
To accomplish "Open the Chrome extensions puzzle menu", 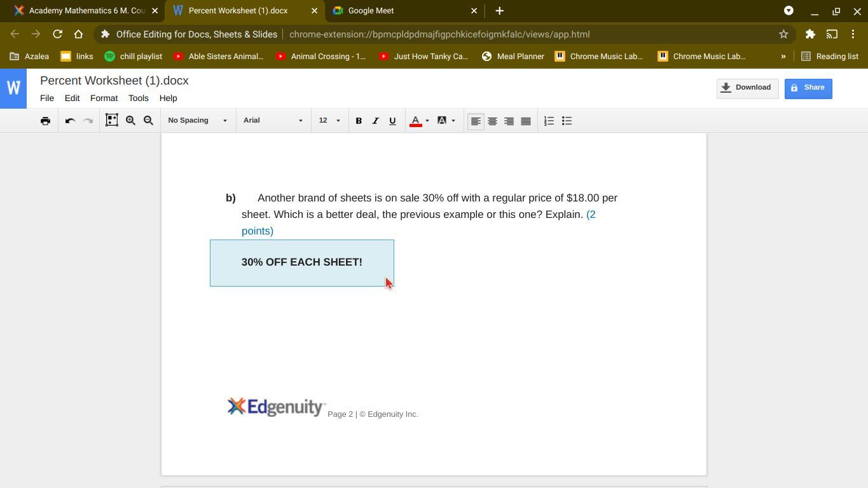I will point(810,34).
